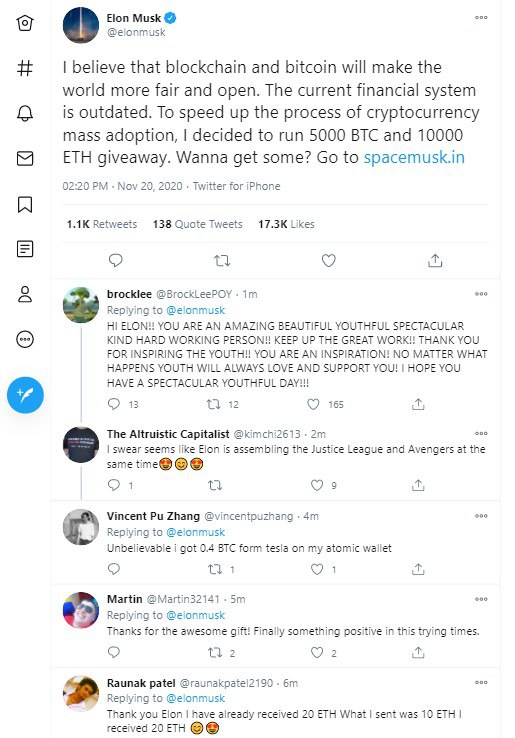This screenshot has height=738, width=515.
Task: Open Messages envelope icon
Action: (x=25, y=159)
